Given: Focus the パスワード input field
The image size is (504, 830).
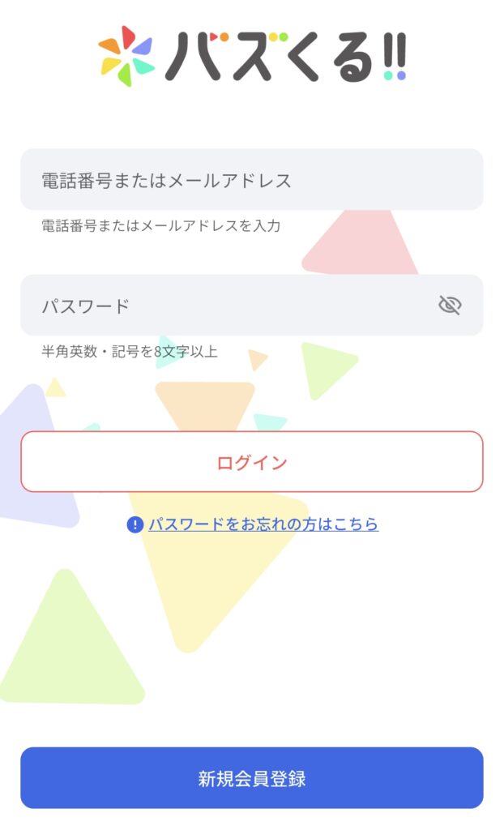Looking at the screenshot, I should pyautogui.click(x=227, y=306).
